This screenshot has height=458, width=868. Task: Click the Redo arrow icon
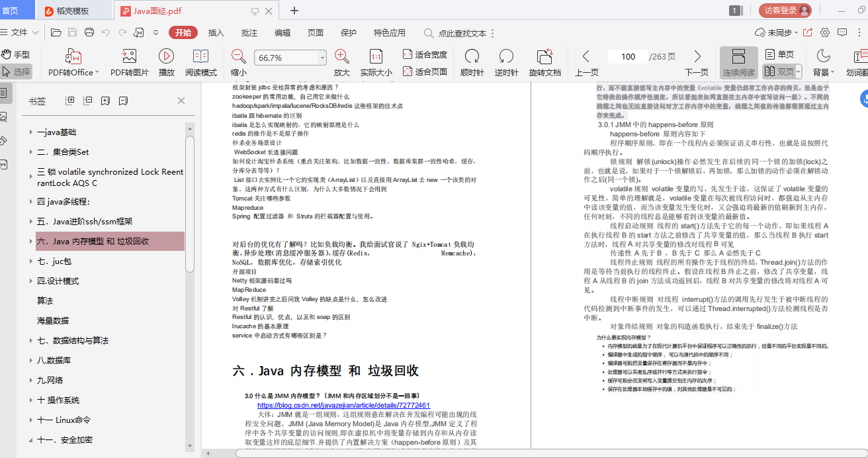click(x=122, y=32)
